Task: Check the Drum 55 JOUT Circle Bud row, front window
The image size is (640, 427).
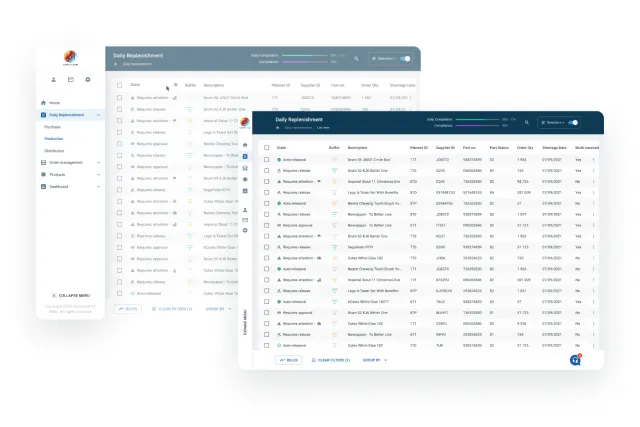Action: pos(267,160)
